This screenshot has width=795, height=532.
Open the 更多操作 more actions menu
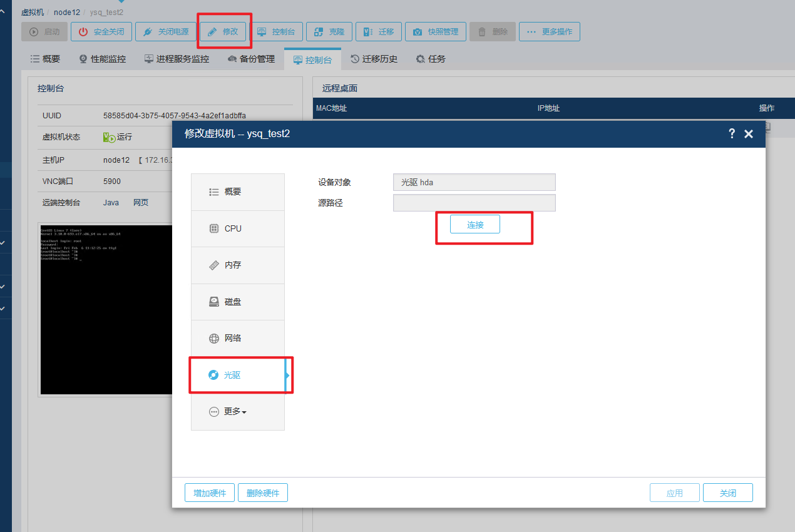(x=549, y=32)
